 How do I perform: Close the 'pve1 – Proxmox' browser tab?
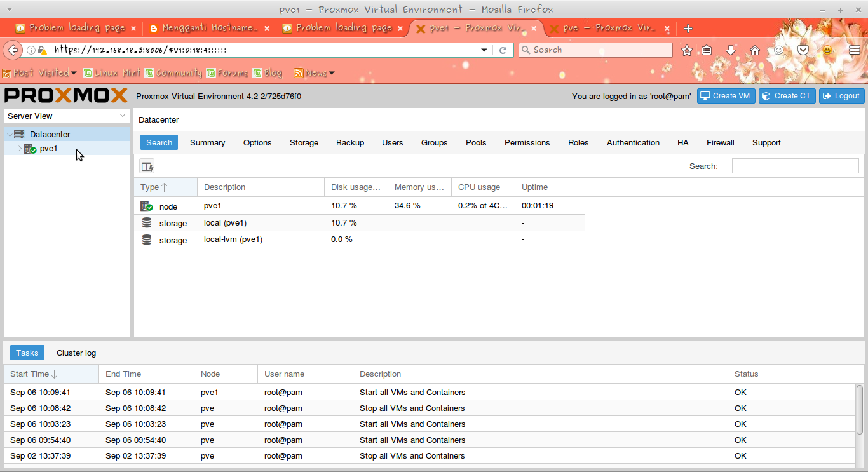coord(534,29)
